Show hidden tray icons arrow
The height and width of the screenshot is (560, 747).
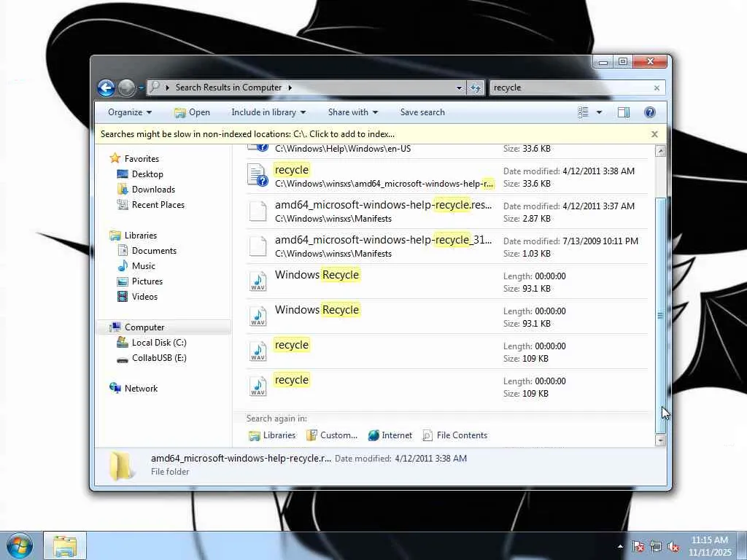click(x=620, y=546)
